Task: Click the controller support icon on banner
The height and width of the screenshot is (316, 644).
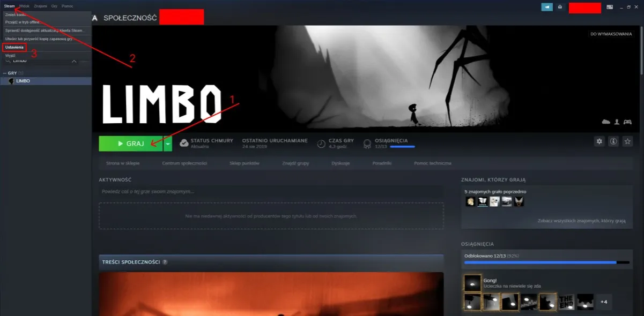Action: 628,122
